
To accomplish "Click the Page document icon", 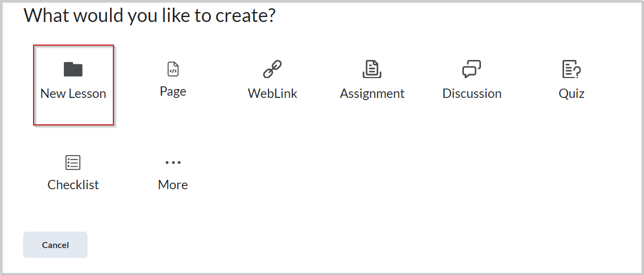I will (173, 69).
